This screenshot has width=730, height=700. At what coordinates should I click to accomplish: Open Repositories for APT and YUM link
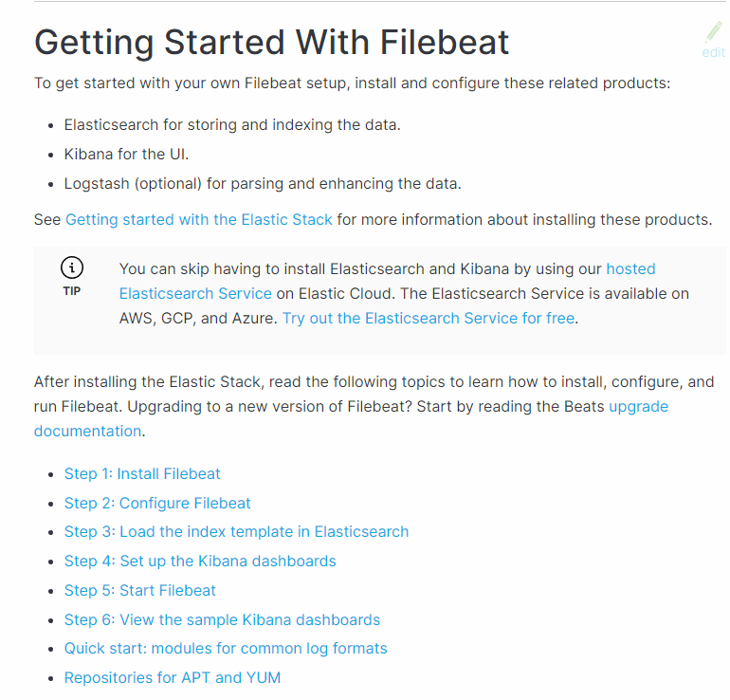click(x=173, y=678)
